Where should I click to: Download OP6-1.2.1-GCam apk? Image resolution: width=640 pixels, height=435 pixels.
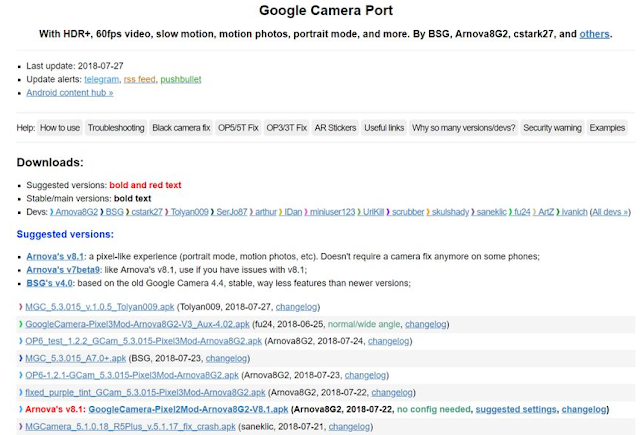pos(132,375)
